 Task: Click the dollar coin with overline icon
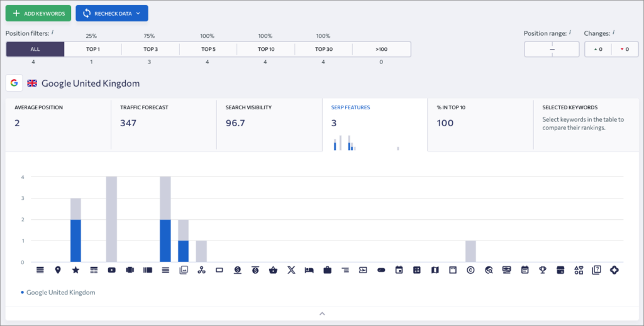[255, 270]
